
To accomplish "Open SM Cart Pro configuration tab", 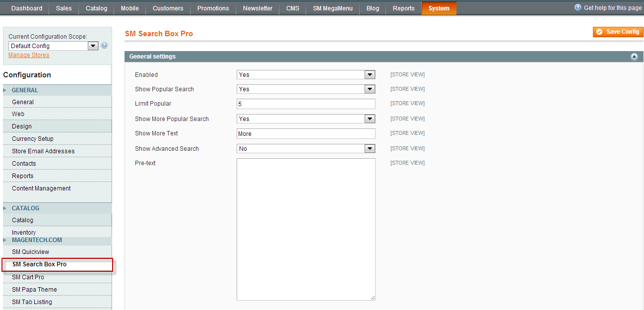I will (x=57, y=277).
